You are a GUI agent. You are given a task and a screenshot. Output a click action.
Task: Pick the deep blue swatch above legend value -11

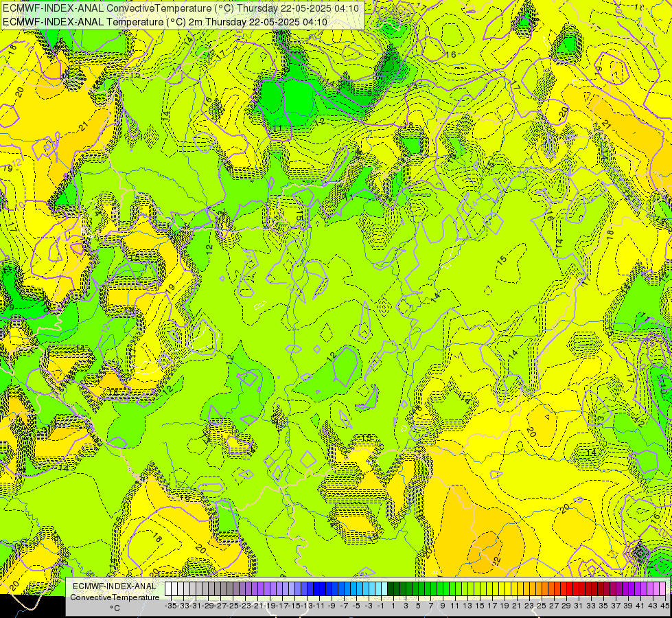(x=316, y=589)
